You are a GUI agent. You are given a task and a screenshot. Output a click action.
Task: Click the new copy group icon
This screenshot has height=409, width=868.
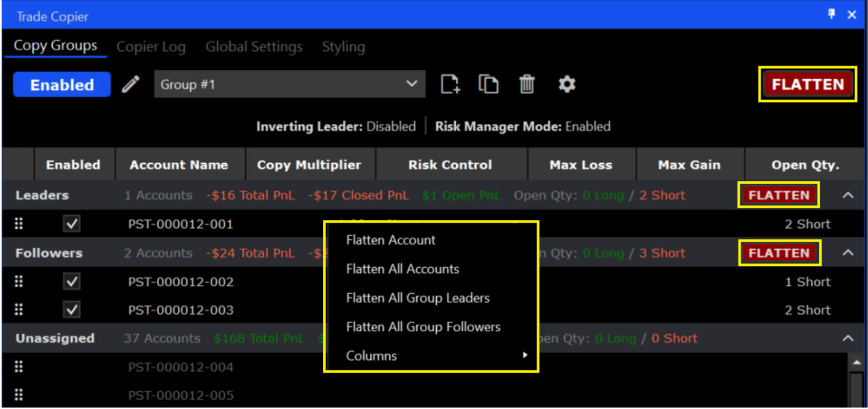[450, 84]
